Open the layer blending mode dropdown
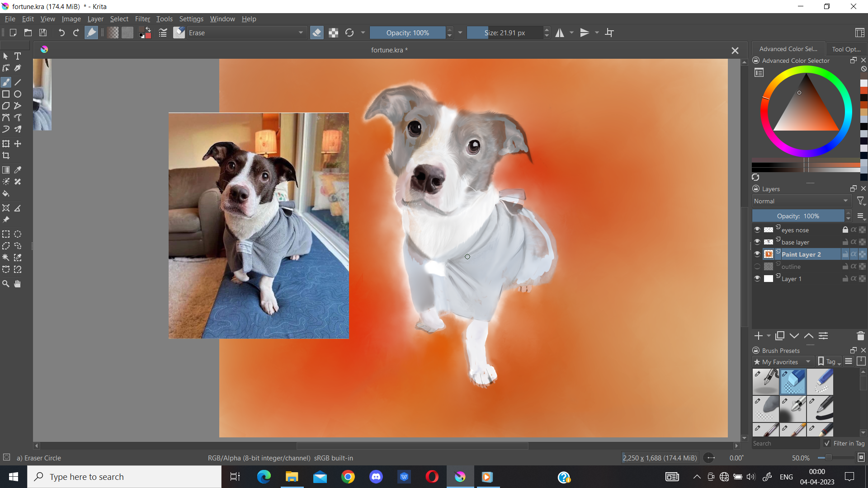The image size is (868, 488). tap(801, 201)
